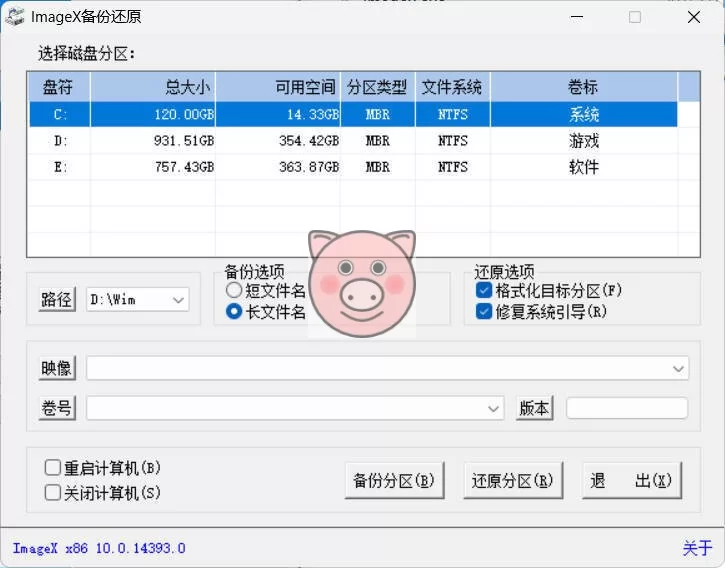The height and width of the screenshot is (568, 725).
Task: Click the 可用空间 column header
Action: 278,87
